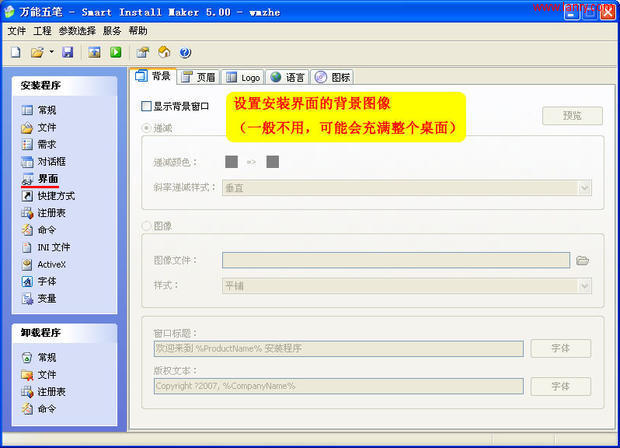The width and height of the screenshot is (620, 448).
Task: Click the 窗口标题 text field
Action: (x=338, y=348)
